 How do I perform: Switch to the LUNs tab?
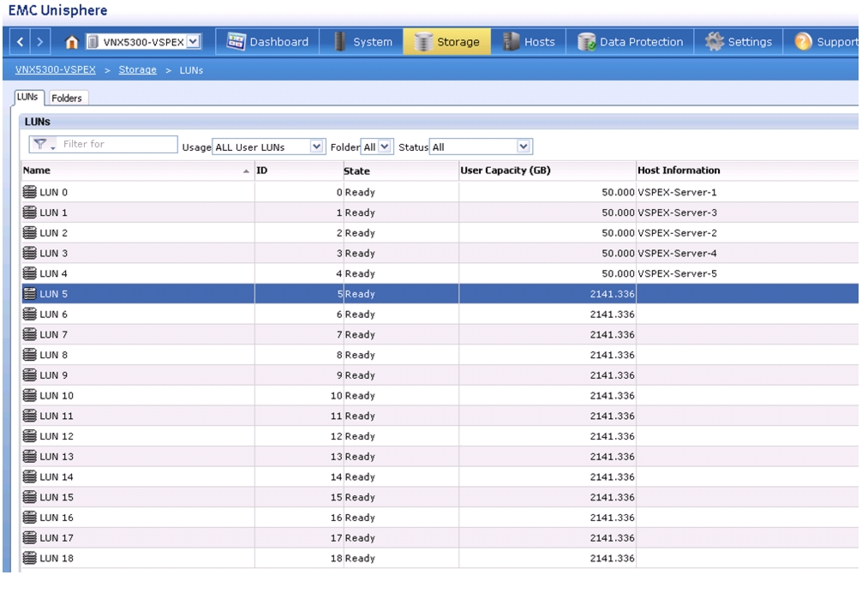(x=27, y=98)
